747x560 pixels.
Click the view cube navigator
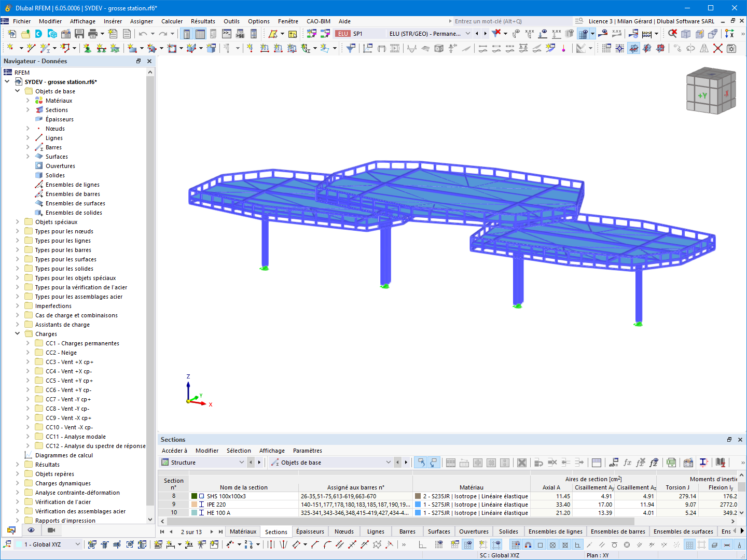[x=711, y=91]
